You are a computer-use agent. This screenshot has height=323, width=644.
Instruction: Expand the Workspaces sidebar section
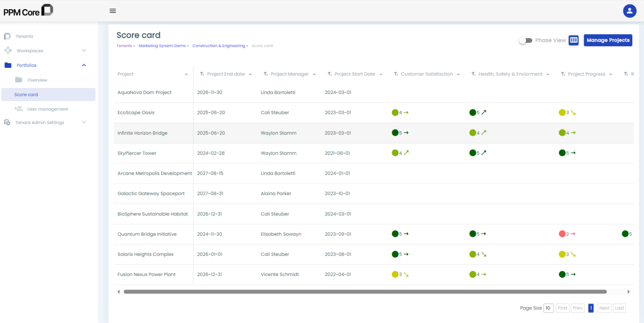(84, 51)
